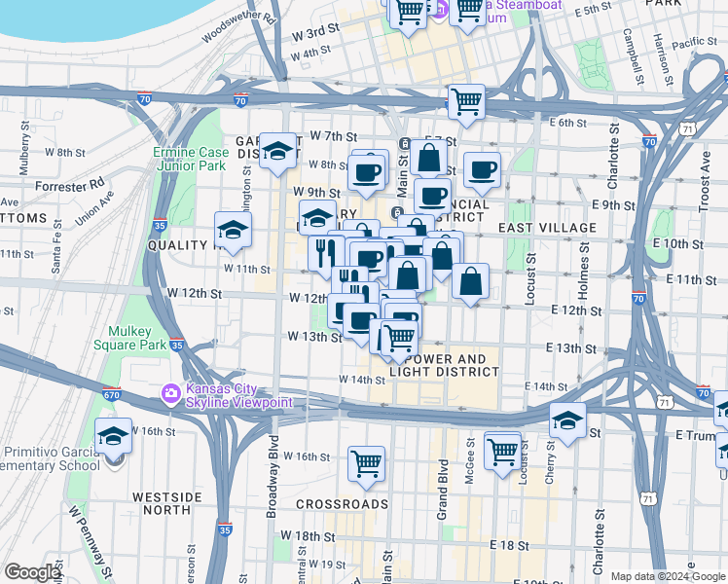Click the I-35 shield below Westside North
Viewport: 728px width, 584px height.
click(225, 529)
